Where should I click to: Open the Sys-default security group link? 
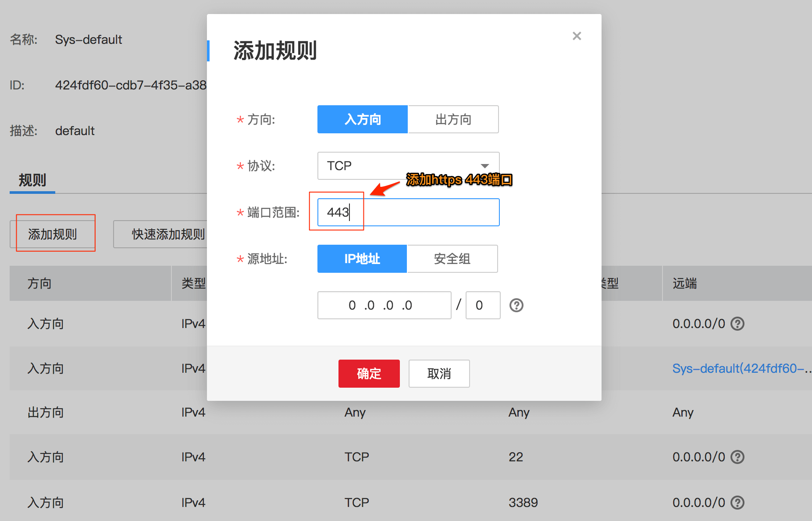(x=742, y=368)
